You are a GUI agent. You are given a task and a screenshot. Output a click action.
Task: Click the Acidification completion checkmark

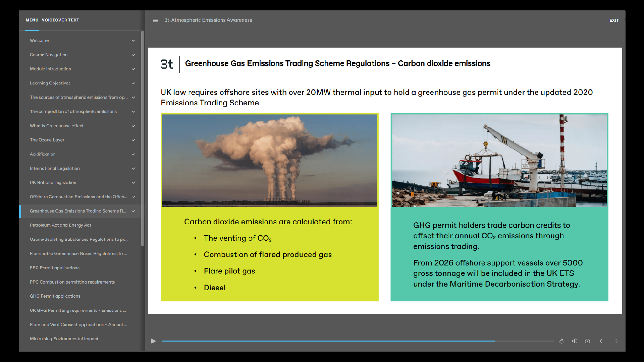133,154
